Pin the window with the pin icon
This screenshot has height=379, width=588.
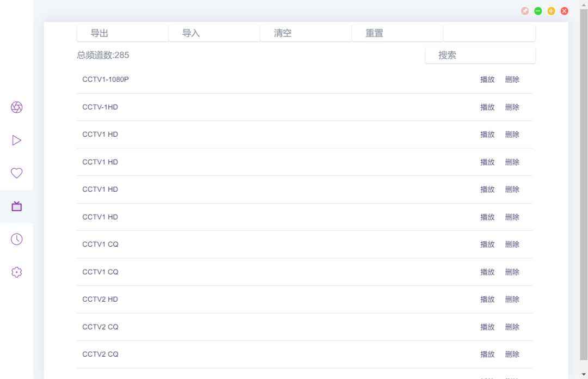point(525,11)
